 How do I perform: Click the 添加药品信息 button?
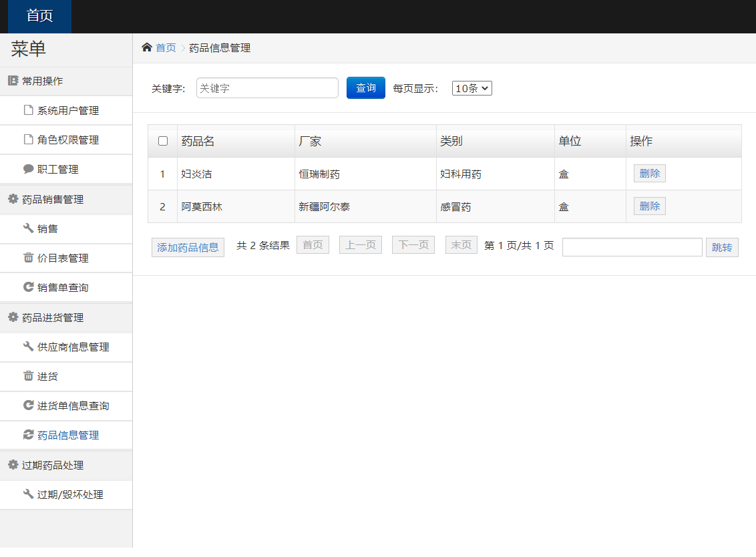coord(188,246)
